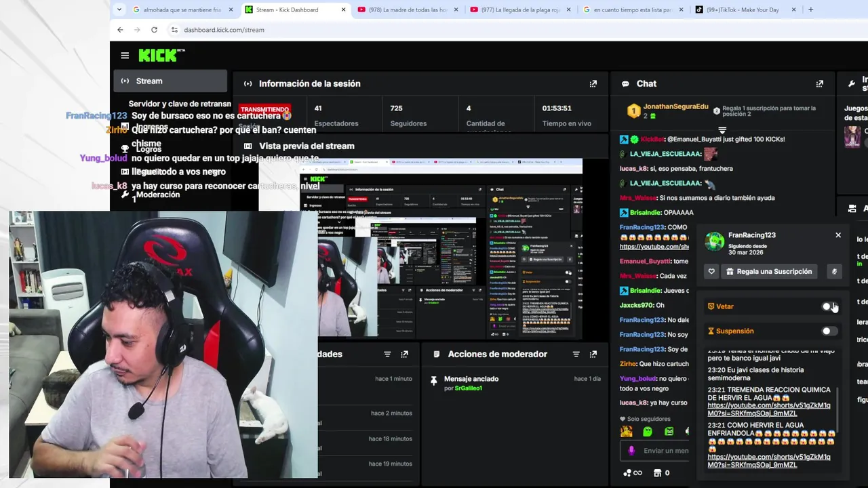Open filter options in the activities panel

[387, 354]
